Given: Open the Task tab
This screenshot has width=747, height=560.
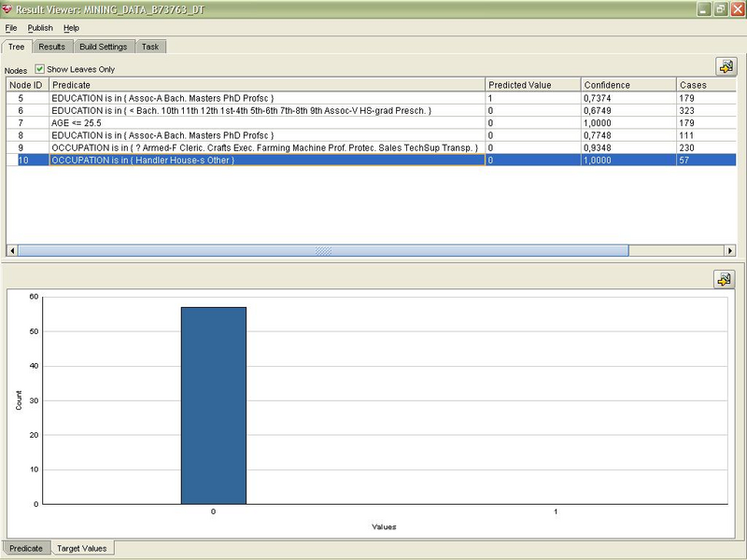Looking at the screenshot, I should [x=150, y=47].
